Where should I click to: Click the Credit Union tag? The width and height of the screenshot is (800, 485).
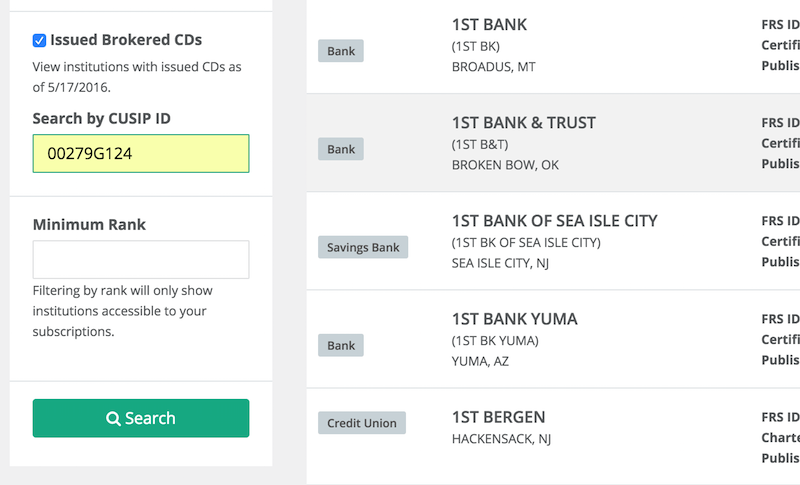click(362, 423)
